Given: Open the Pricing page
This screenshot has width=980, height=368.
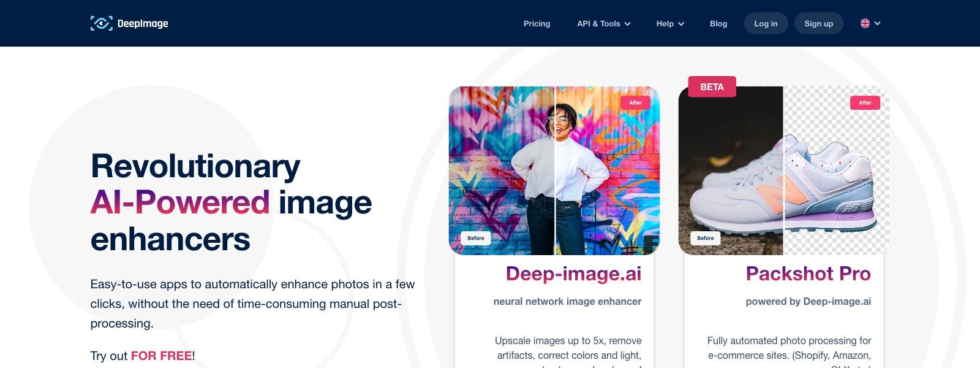Looking at the screenshot, I should (x=537, y=23).
